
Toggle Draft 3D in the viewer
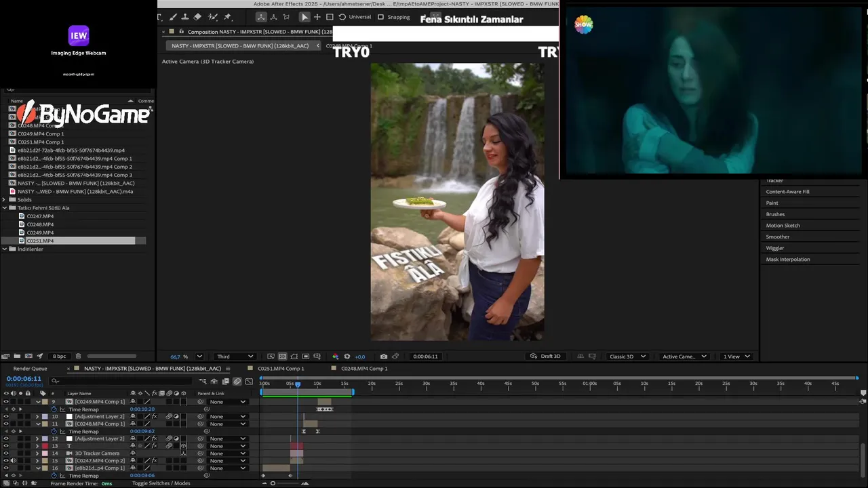click(x=546, y=357)
